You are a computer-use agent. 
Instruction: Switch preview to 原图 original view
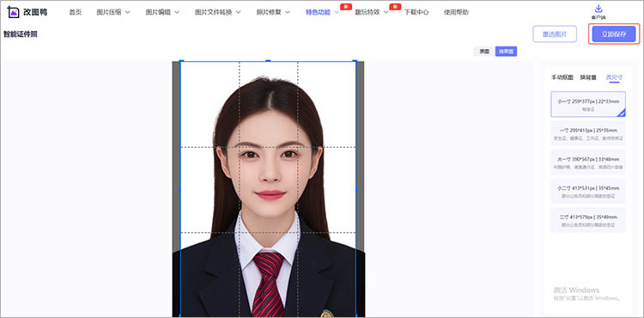(484, 52)
